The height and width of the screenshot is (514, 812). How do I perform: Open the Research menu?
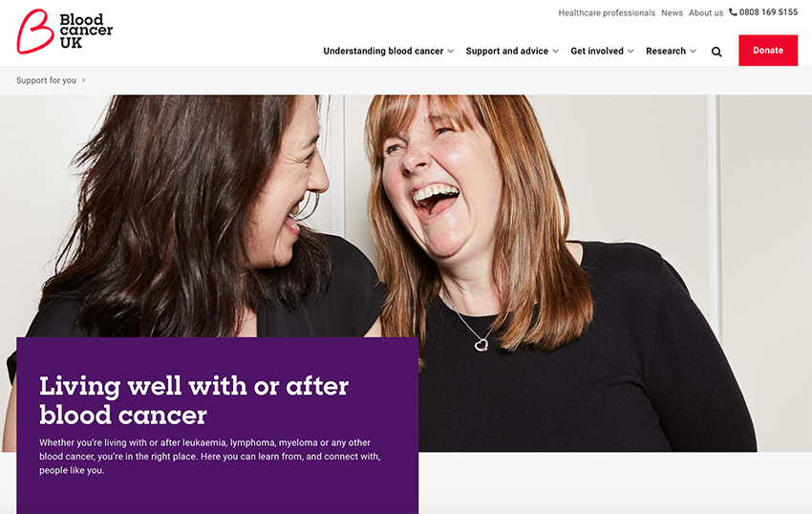[666, 51]
